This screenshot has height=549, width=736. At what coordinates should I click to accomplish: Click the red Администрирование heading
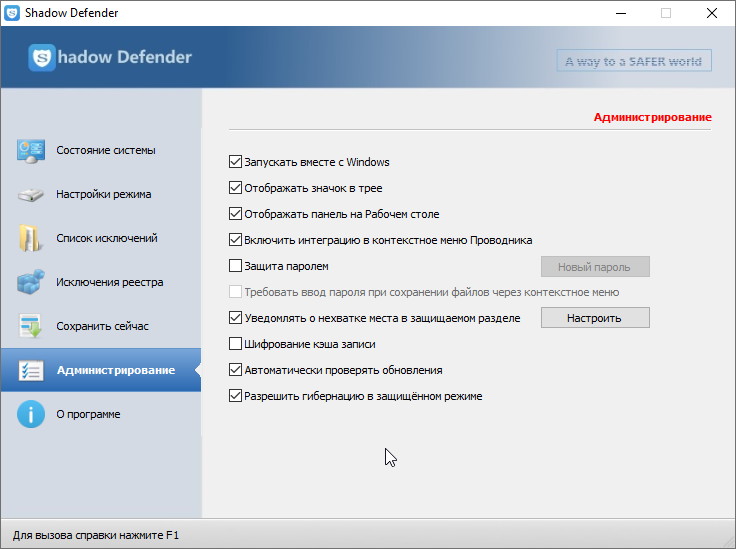[652, 117]
